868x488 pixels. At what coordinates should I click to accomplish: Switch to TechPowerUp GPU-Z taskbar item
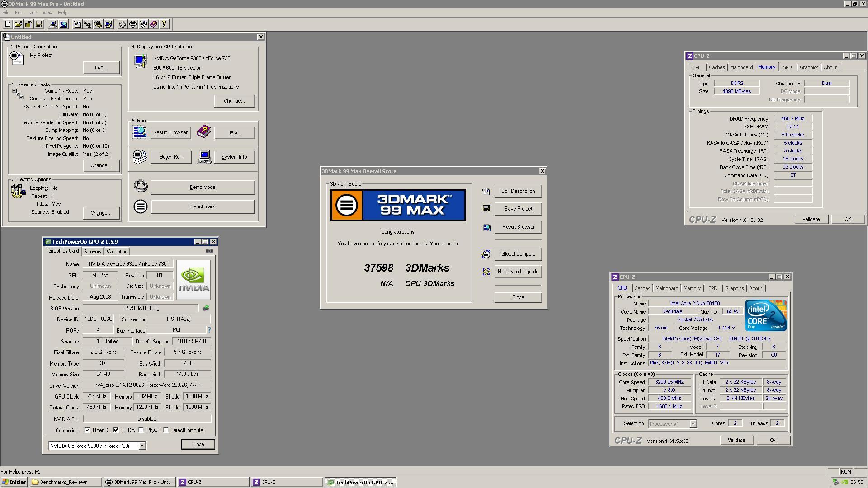coord(360,483)
